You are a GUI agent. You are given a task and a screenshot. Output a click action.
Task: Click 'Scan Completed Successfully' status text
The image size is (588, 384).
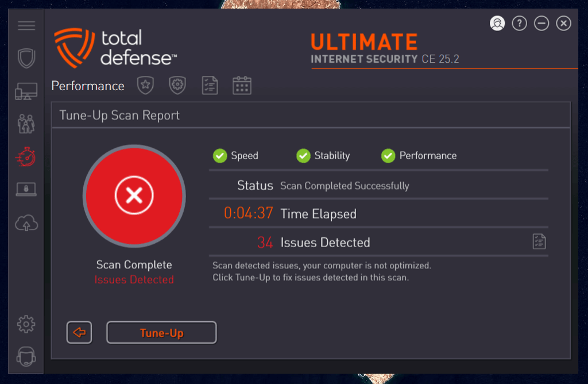(x=345, y=186)
